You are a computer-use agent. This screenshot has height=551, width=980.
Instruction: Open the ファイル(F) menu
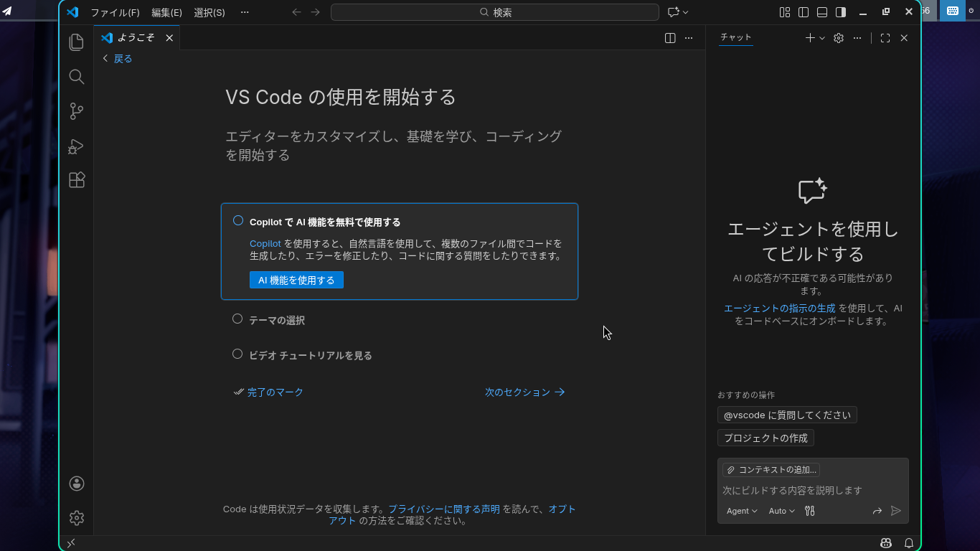pos(115,12)
